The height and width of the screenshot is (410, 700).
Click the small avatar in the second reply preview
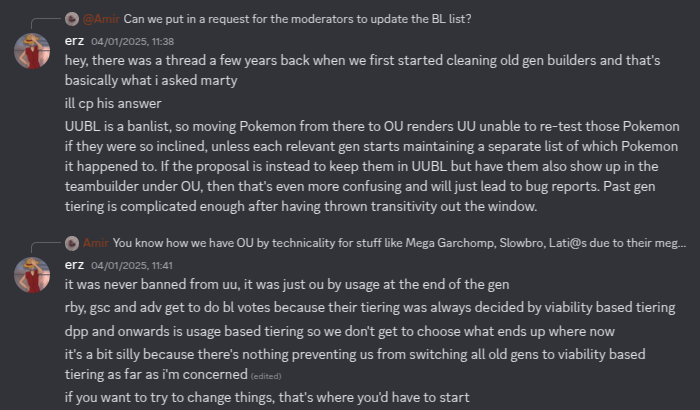click(x=71, y=242)
